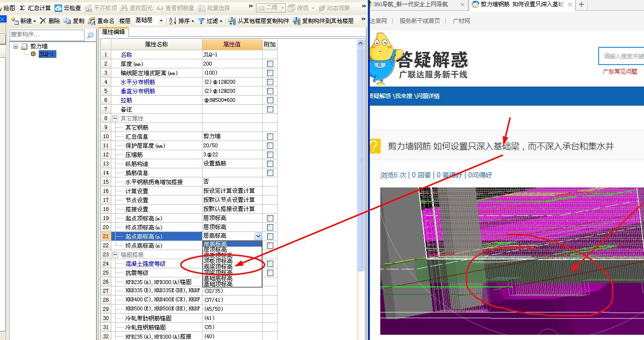Collapse the 剪力墙 tree node
Viewport: 644px width, 340px height.
tap(16, 46)
